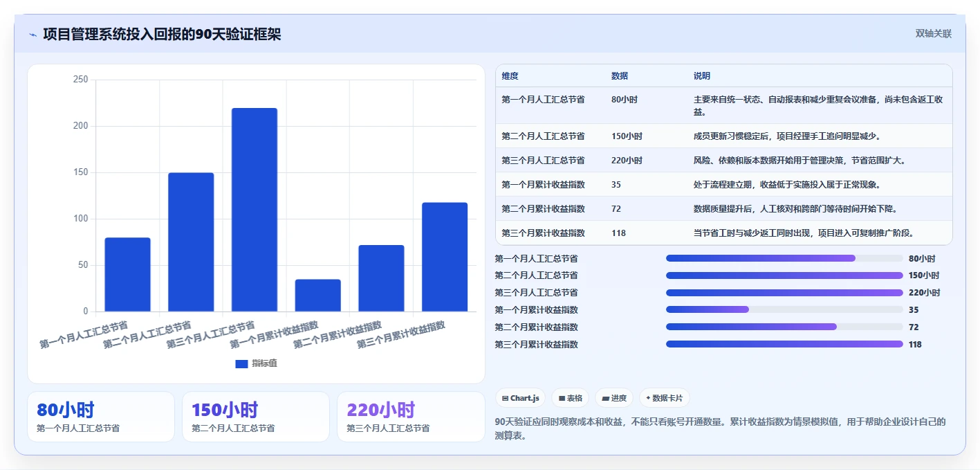Click the 数据 column header in the table
The height and width of the screenshot is (470, 980).
click(620, 76)
